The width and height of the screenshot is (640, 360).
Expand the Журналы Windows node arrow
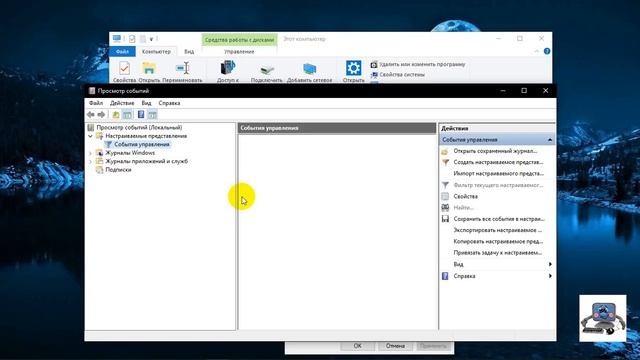(x=91, y=153)
